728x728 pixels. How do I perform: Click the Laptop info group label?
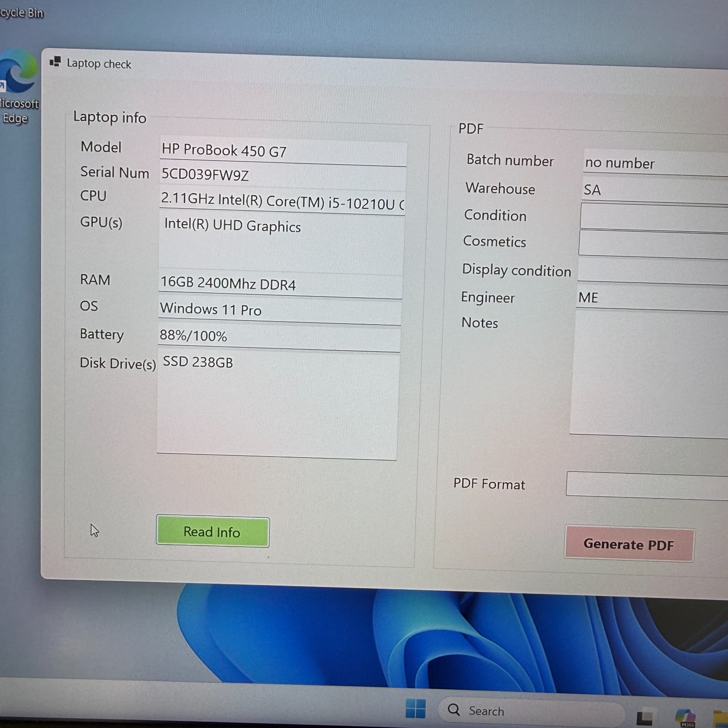110,117
